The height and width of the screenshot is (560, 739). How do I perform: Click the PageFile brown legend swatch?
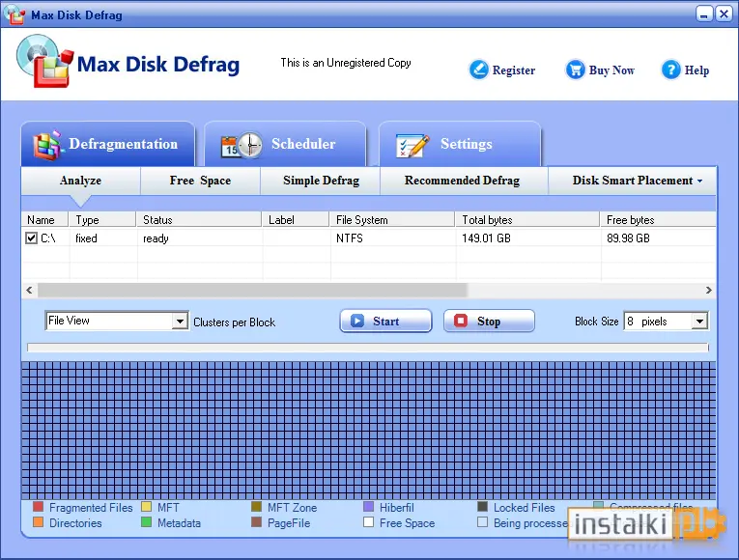pos(256,522)
